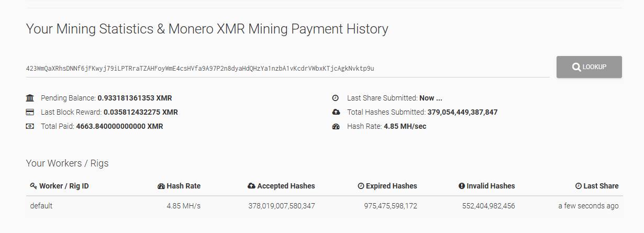Click the gauge icon beside Hash Rate stat

pyautogui.click(x=336, y=126)
